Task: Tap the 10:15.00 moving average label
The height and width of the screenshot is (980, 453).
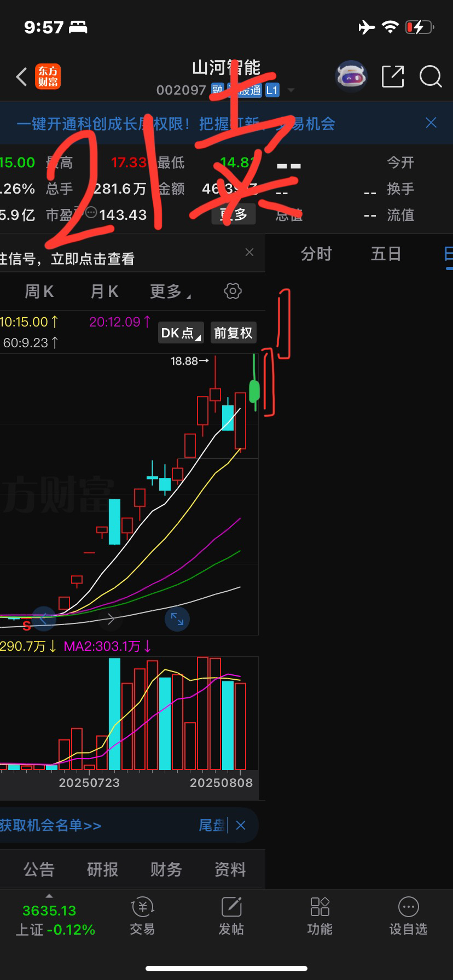Action: point(29,322)
